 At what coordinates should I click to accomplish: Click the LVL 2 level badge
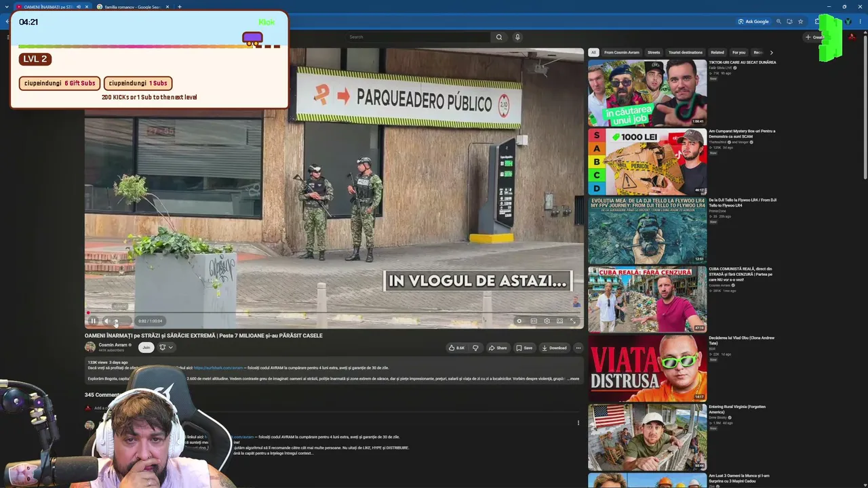(35, 59)
